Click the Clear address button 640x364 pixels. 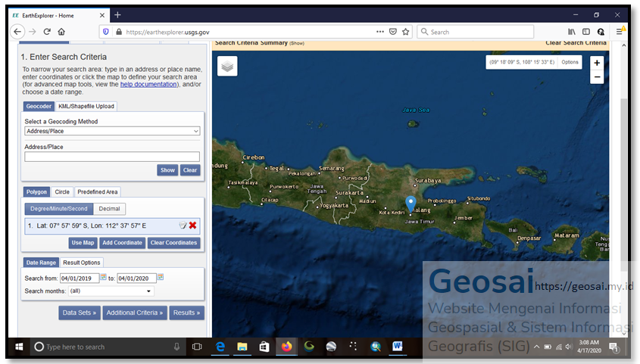[190, 170]
